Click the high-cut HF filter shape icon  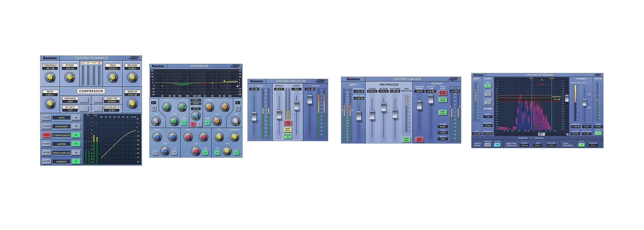pyautogui.click(x=238, y=108)
